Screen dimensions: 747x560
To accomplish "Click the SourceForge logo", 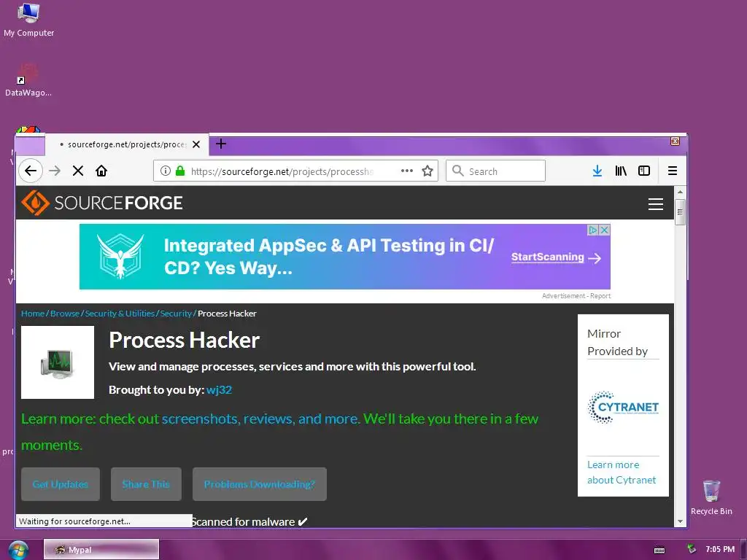I will (102, 203).
